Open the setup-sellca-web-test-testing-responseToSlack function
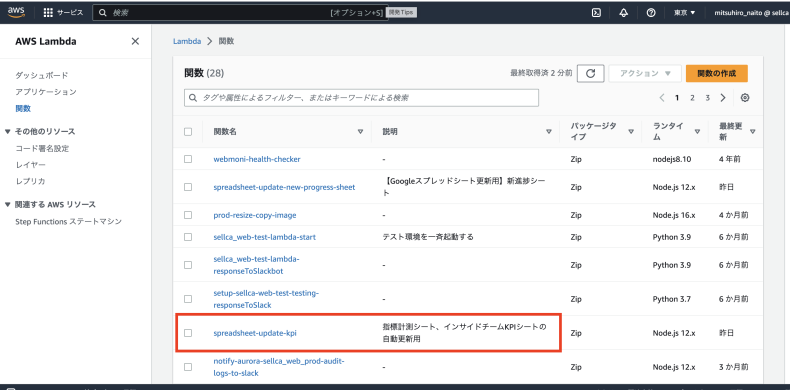 [x=266, y=299]
